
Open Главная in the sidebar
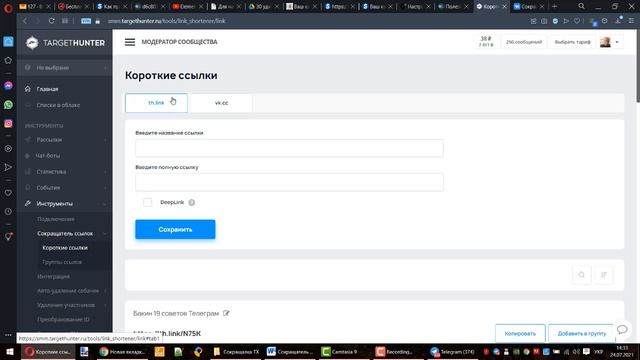47,89
